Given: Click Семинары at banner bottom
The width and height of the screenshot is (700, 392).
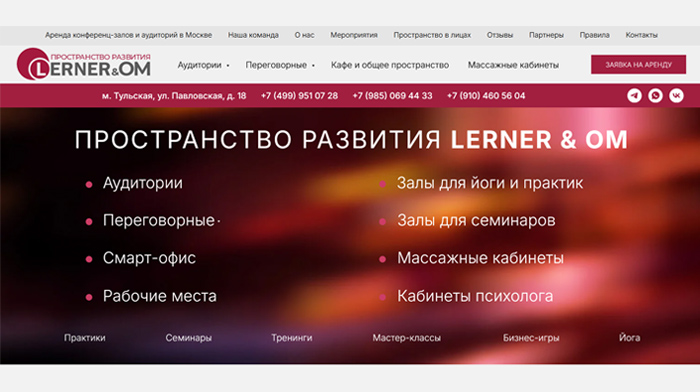Looking at the screenshot, I should pos(188,338).
